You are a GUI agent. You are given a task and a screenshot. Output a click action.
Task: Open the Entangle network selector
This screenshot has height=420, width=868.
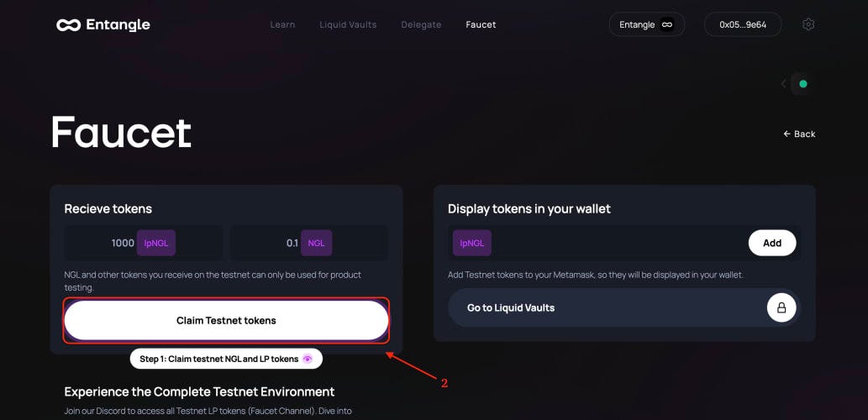pyautogui.click(x=646, y=24)
